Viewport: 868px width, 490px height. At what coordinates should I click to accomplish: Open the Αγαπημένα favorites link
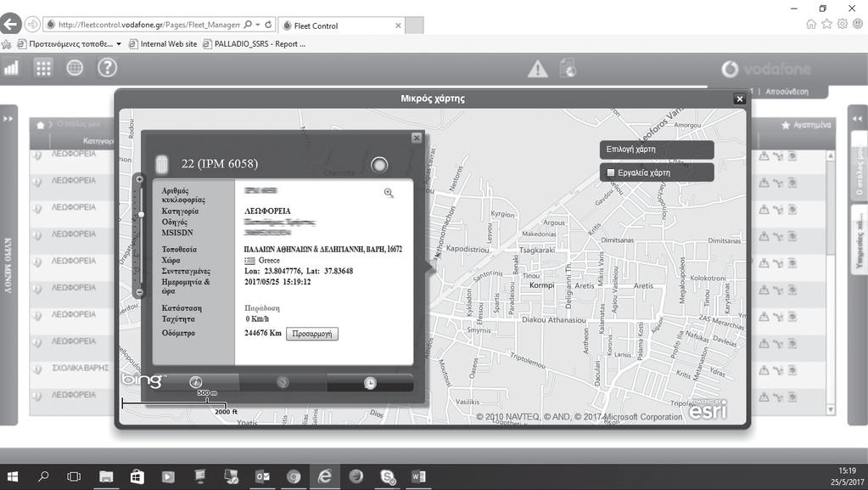[x=806, y=126]
